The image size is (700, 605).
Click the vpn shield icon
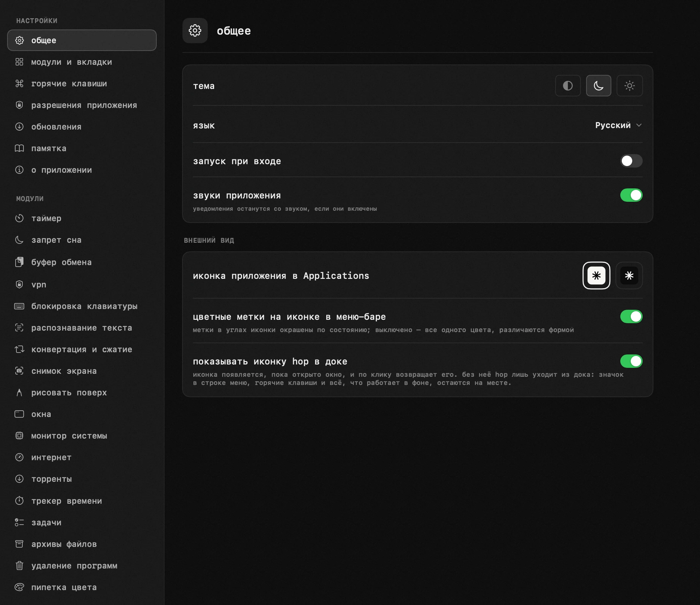[x=19, y=284]
